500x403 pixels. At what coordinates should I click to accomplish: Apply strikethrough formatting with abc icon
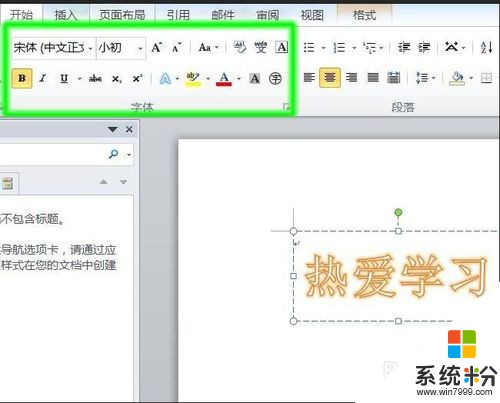[x=95, y=79]
